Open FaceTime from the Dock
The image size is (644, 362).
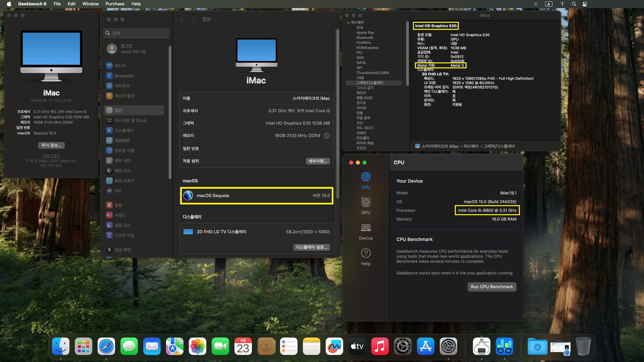pos(220,346)
